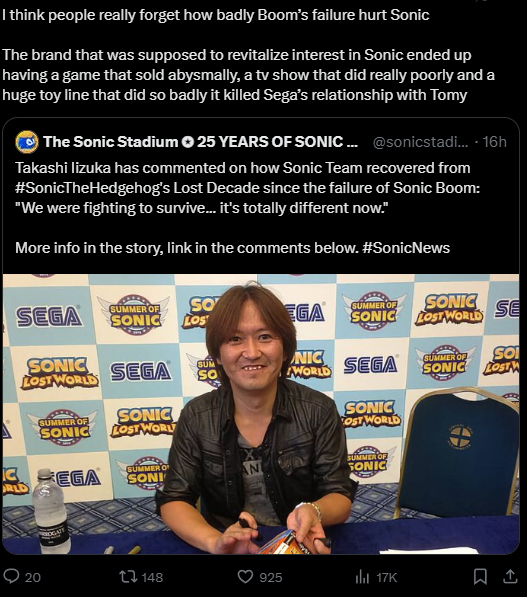The height and width of the screenshot is (597, 527).
Task: Click the 925 likes count
Action: [x=271, y=577]
